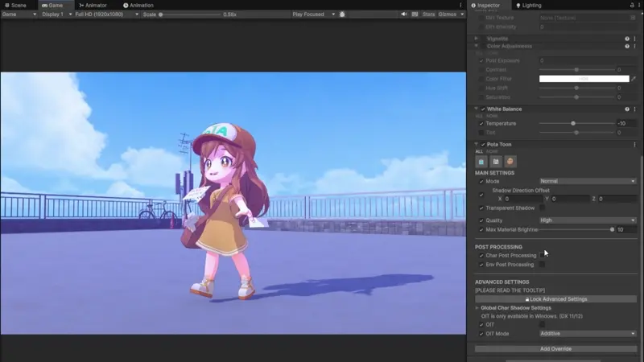
Task: Click the Color Filter white swatch
Action: [x=584, y=79]
